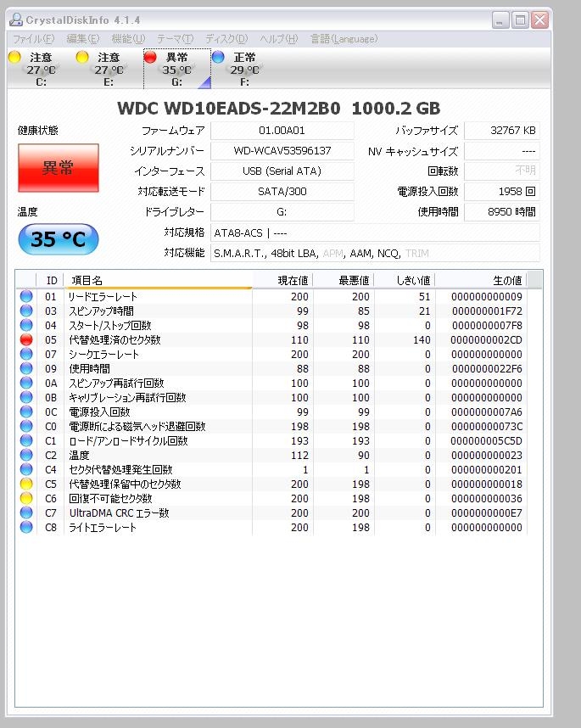Click the 生の値 column header
Viewport: 581px width, 728px height.
(x=481, y=280)
